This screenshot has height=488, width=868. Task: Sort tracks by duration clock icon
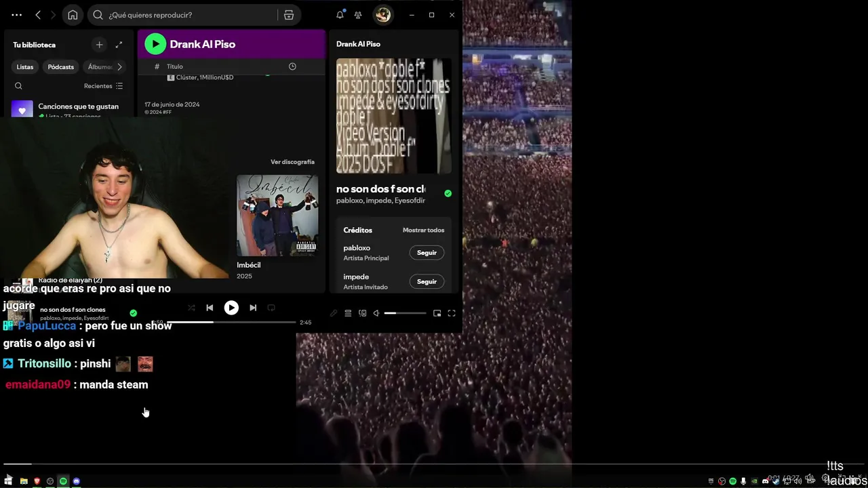pos(292,66)
